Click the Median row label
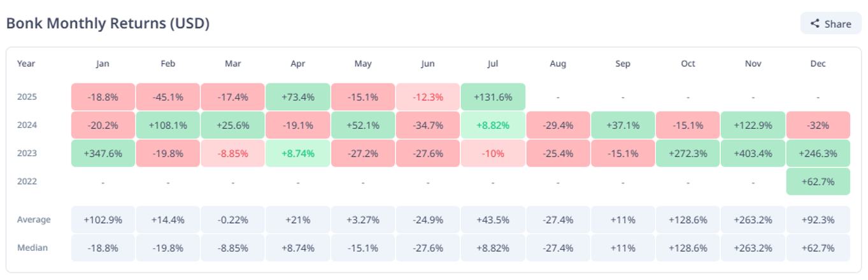Screen dimensions: 868x280 pos(32,248)
